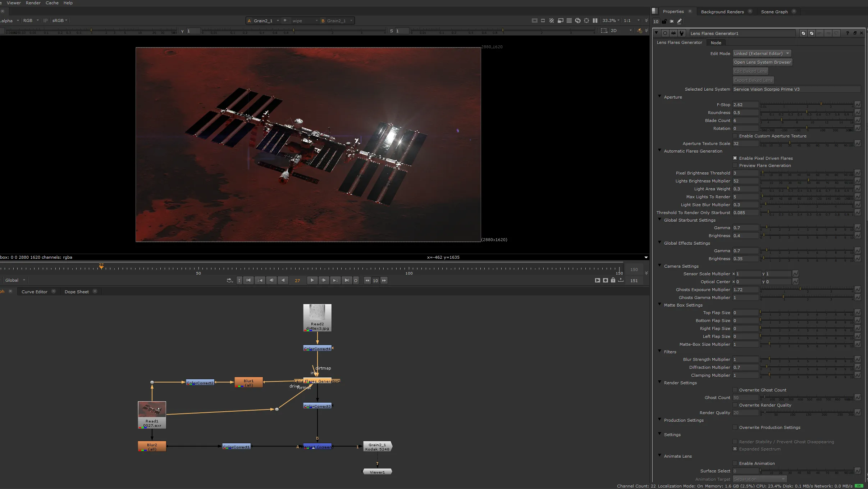Click the wrench icon in the properties header

tap(682, 33)
